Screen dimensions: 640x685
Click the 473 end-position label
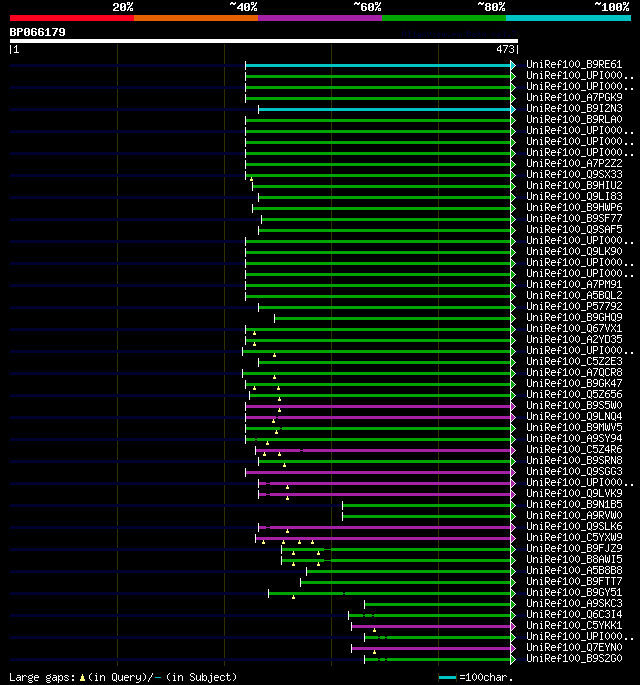506,49
